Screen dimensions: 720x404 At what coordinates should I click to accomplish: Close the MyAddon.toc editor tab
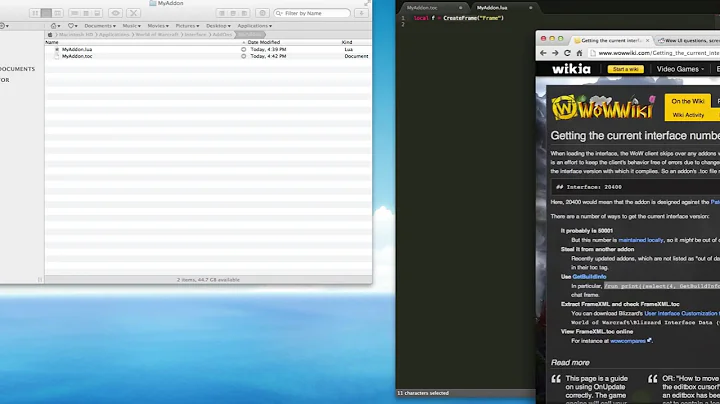click(461, 8)
